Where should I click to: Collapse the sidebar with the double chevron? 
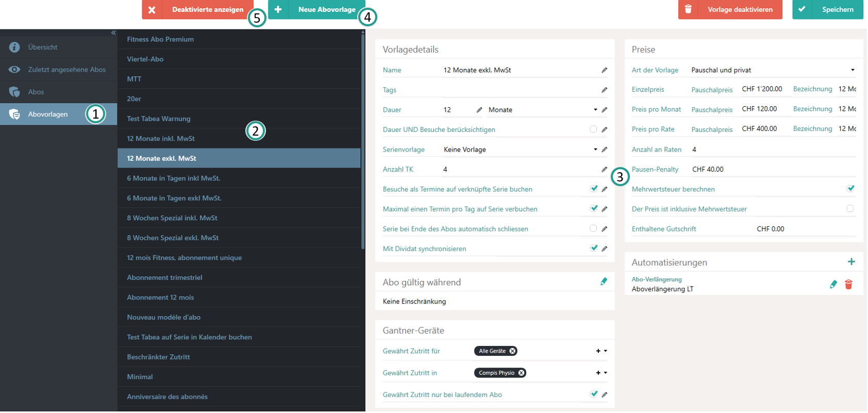click(x=113, y=32)
